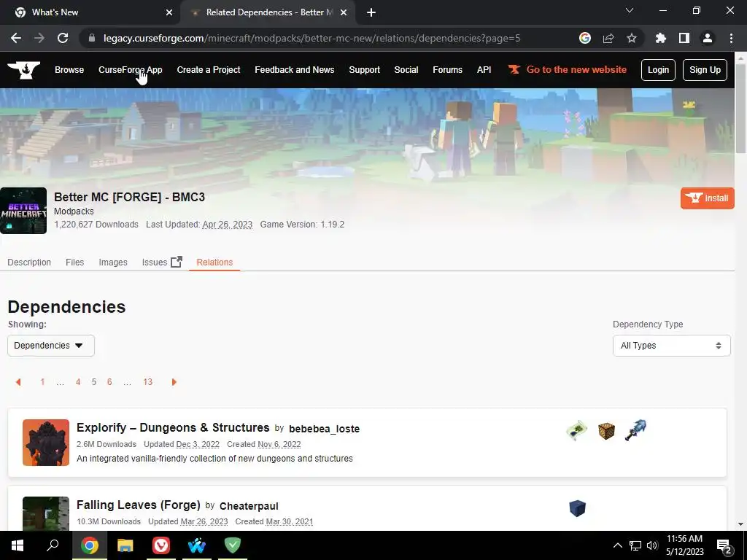747x560 pixels.
Task: Click the sword category icon on the Explorify card
Action: (x=635, y=430)
